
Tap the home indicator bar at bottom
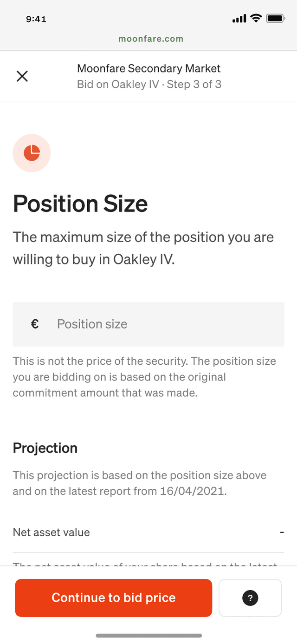[149, 636]
